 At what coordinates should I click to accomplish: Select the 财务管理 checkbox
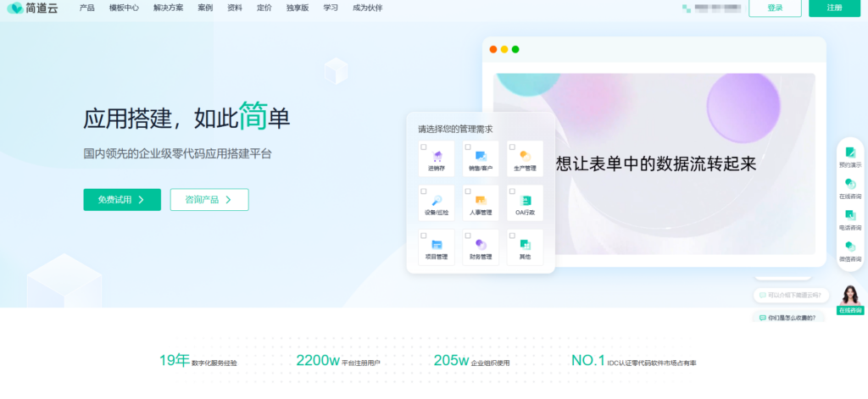(468, 236)
